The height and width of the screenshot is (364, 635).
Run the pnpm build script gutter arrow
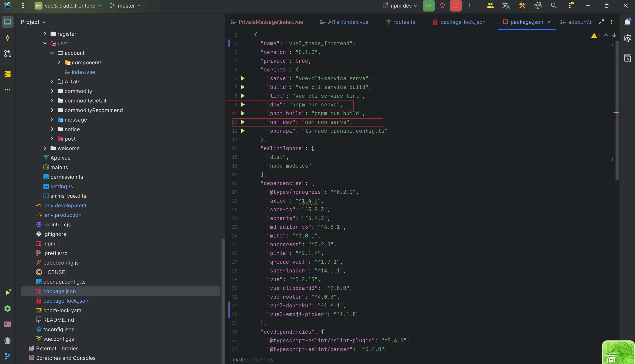(x=242, y=114)
